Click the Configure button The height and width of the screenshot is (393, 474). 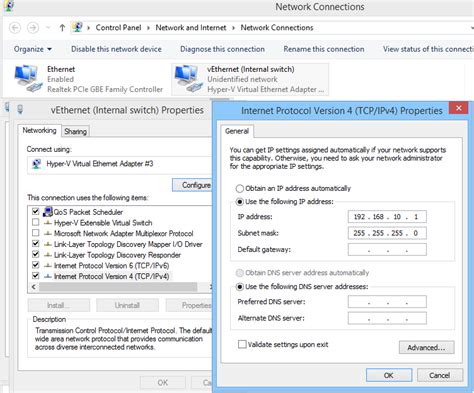coord(192,185)
